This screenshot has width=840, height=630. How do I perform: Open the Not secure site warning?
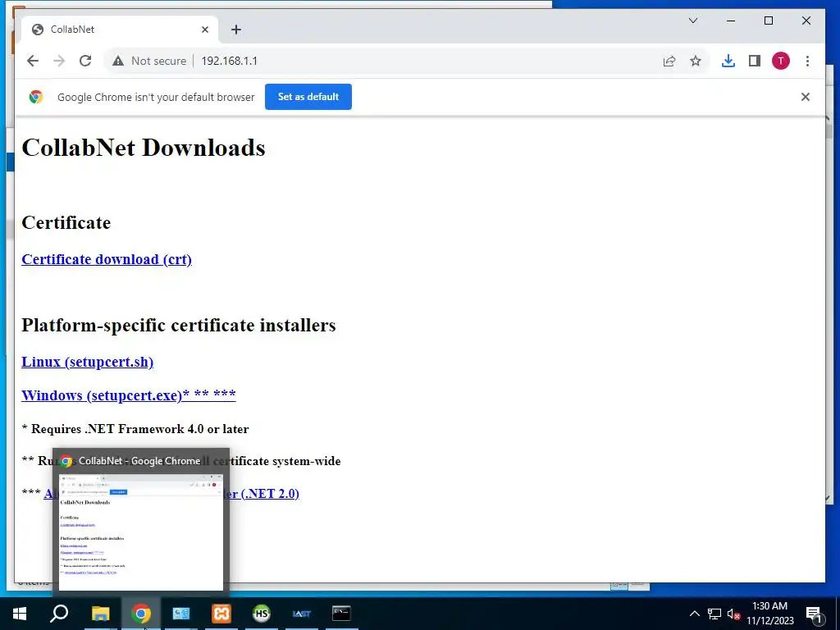pos(149,61)
